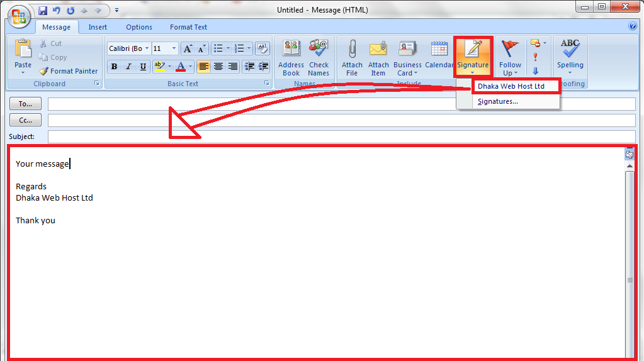Click the To... button
The width and height of the screenshot is (644, 361).
point(25,104)
